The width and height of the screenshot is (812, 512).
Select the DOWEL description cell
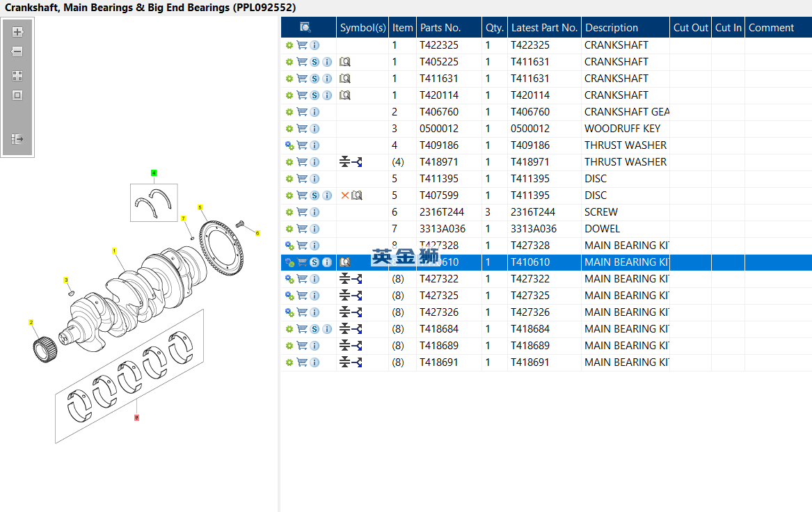coord(625,229)
